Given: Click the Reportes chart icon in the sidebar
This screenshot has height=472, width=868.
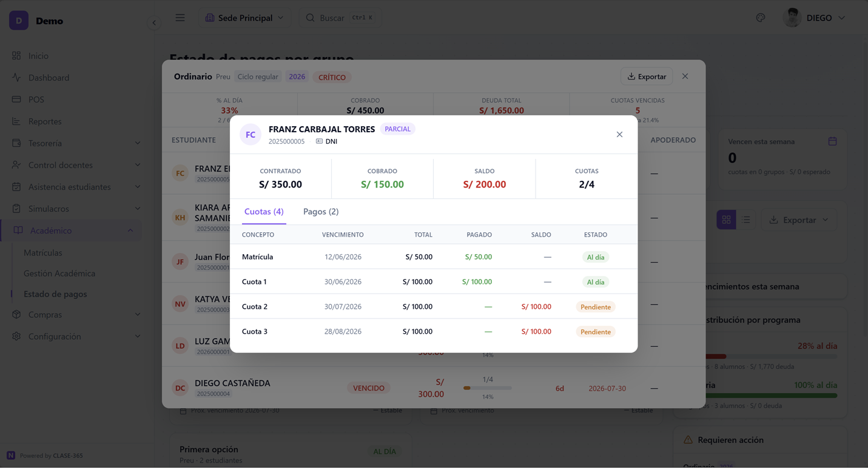Looking at the screenshot, I should (16, 121).
